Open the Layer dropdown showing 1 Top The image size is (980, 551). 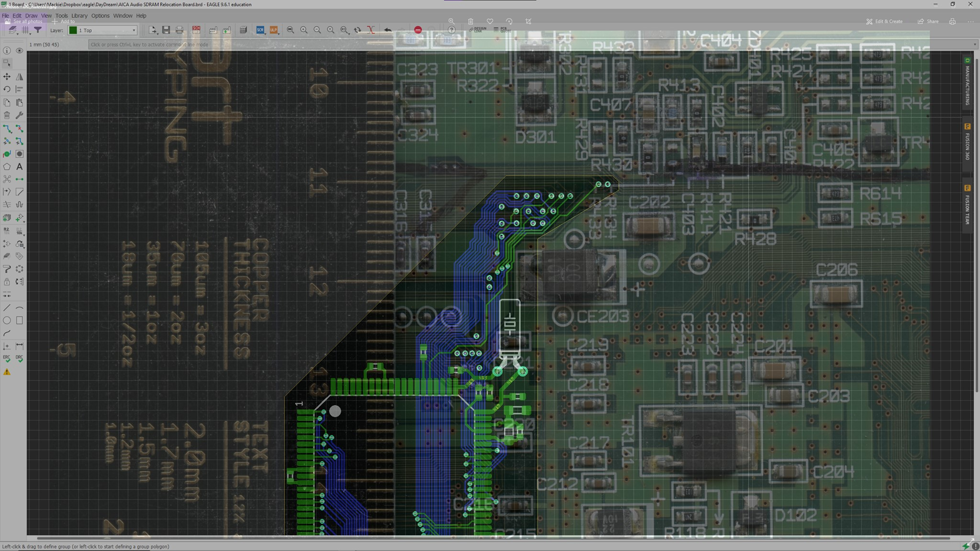click(x=102, y=30)
